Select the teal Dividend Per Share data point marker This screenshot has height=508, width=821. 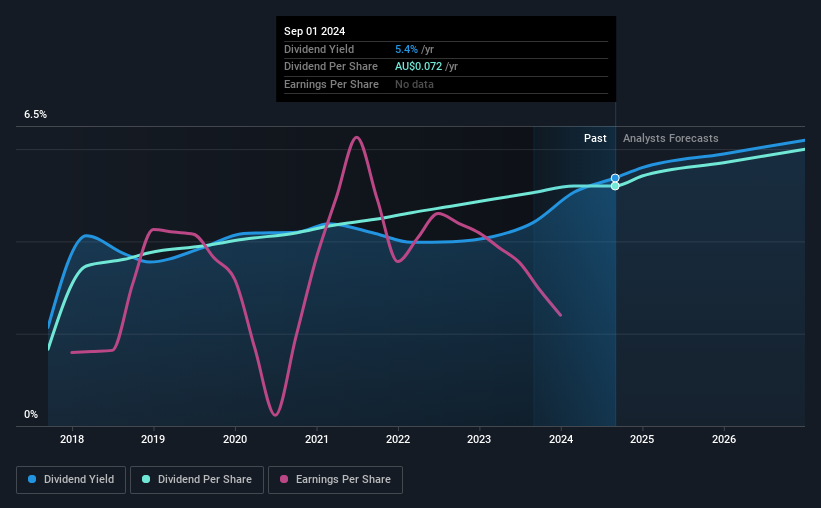point(615,186)
